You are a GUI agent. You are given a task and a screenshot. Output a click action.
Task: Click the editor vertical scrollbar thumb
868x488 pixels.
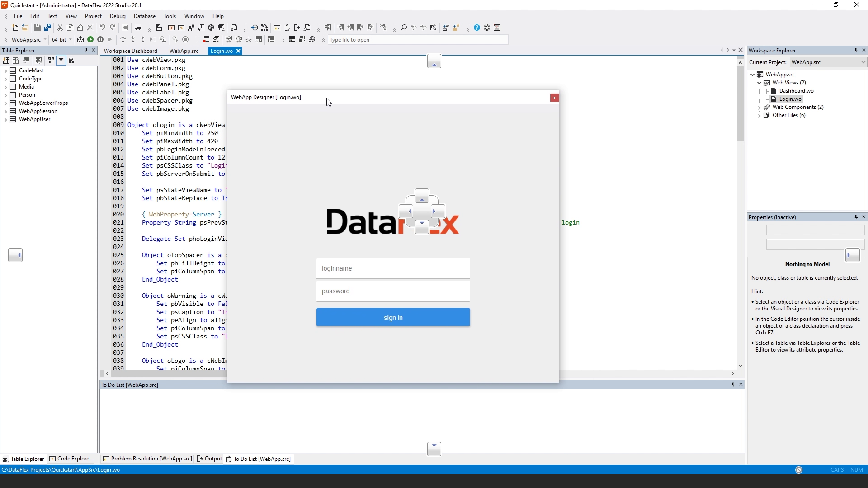point(740,103)
